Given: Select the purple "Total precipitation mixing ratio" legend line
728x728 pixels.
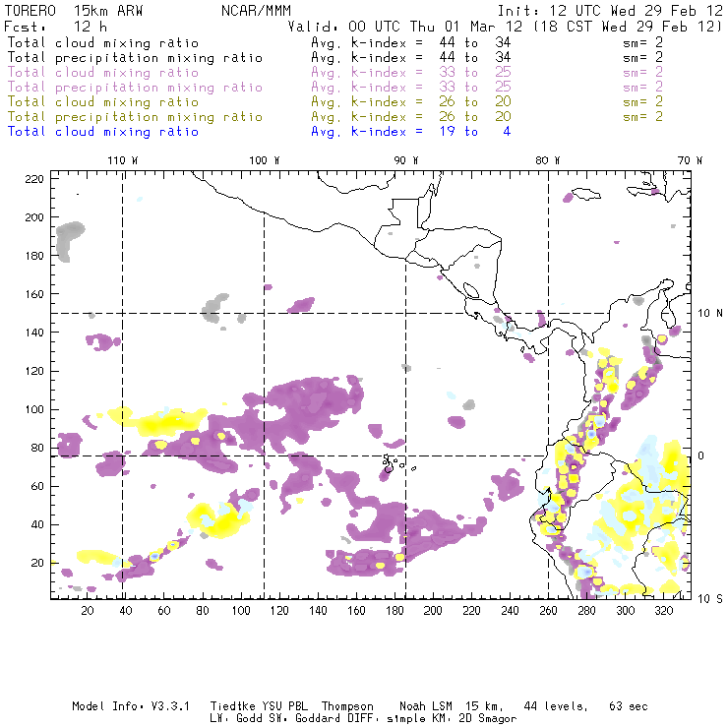Looking at the screenshot, I should (135, 88).
